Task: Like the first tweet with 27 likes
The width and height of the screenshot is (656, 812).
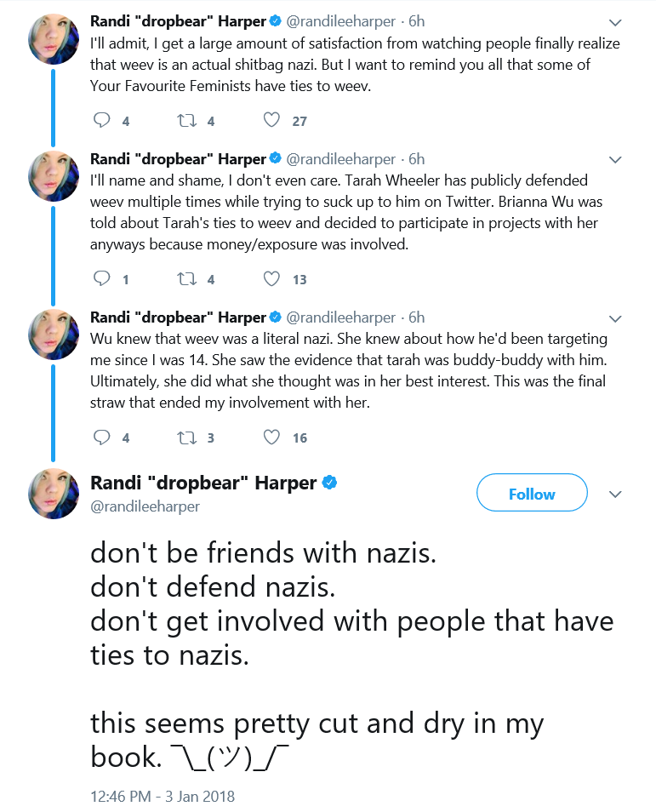Action: (271, 120)
